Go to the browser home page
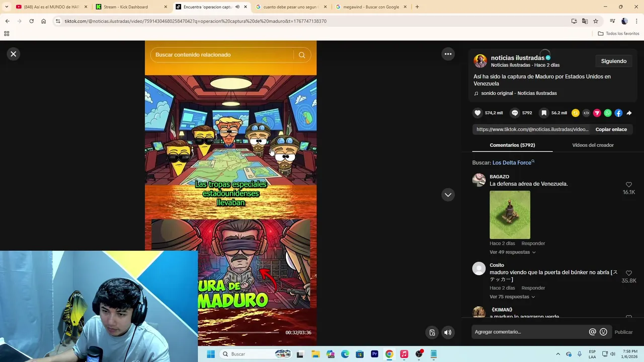Viewport: 644px width, 362px height. point(43,21)
